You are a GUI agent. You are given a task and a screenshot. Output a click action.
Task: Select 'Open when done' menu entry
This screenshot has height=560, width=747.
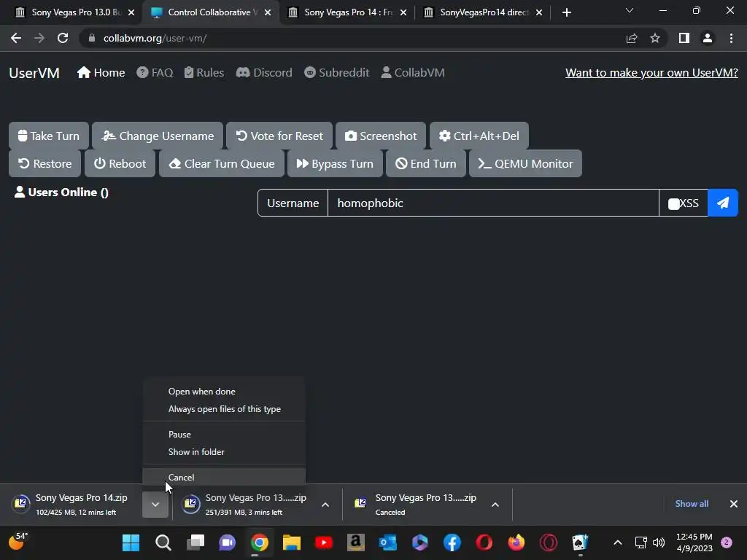224,392
